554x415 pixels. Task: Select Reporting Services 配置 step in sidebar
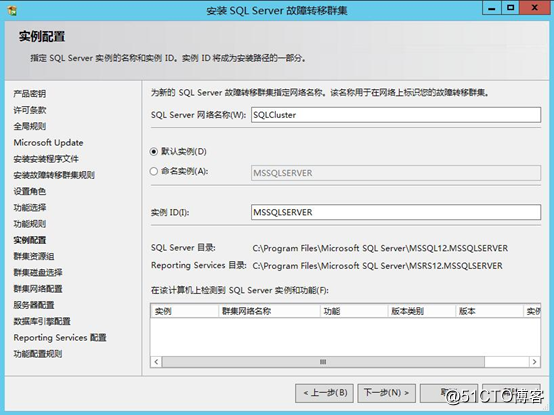[60, 338]
